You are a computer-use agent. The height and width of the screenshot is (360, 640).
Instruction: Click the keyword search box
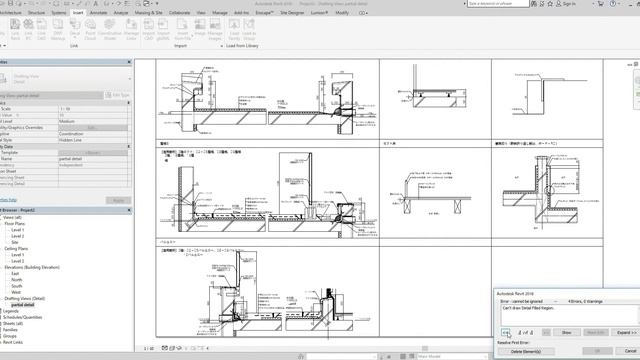pos(498,4)
